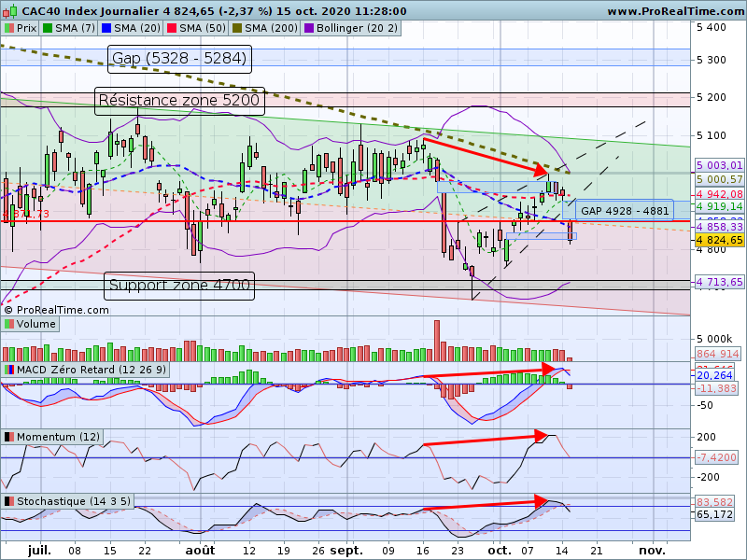Click the 20,264 MACD value tag
The image size is (747, 560).
(x=714, y=375)
